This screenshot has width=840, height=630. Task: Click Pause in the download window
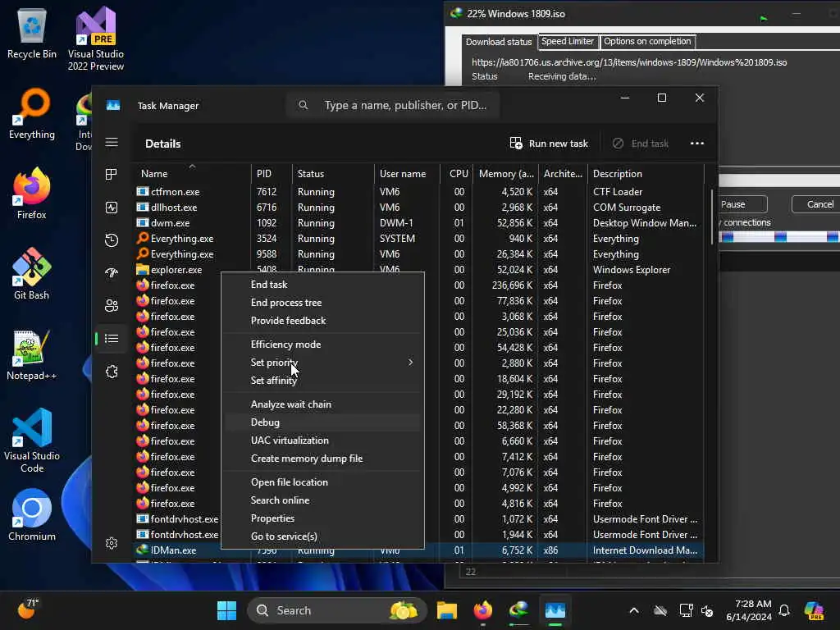tap(742, 204)
